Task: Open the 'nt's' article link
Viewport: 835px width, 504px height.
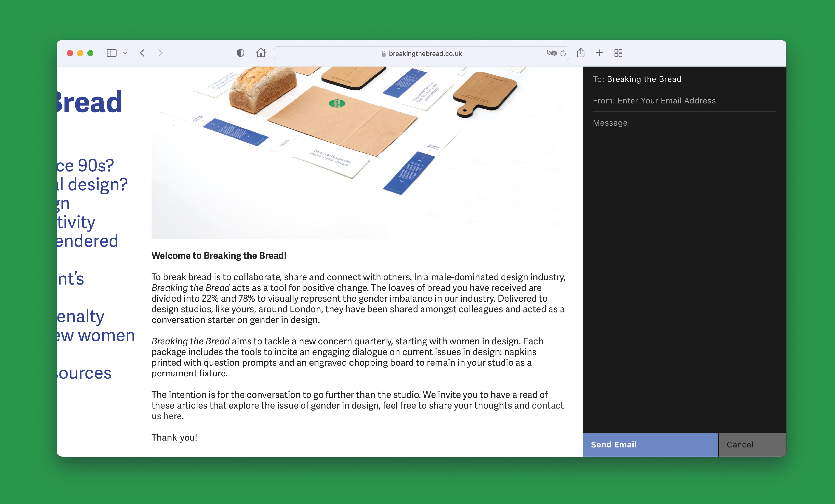Action: coord(70,279)
